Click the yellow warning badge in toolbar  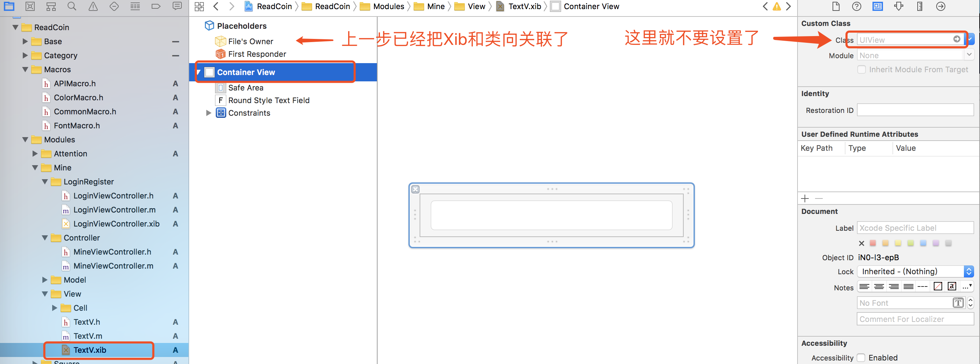(x=777, y=6)
